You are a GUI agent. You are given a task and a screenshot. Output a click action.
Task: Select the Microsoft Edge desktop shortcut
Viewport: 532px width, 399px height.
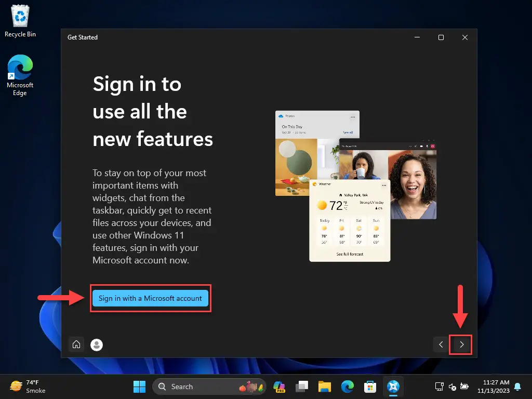click(x=20, y=75)
